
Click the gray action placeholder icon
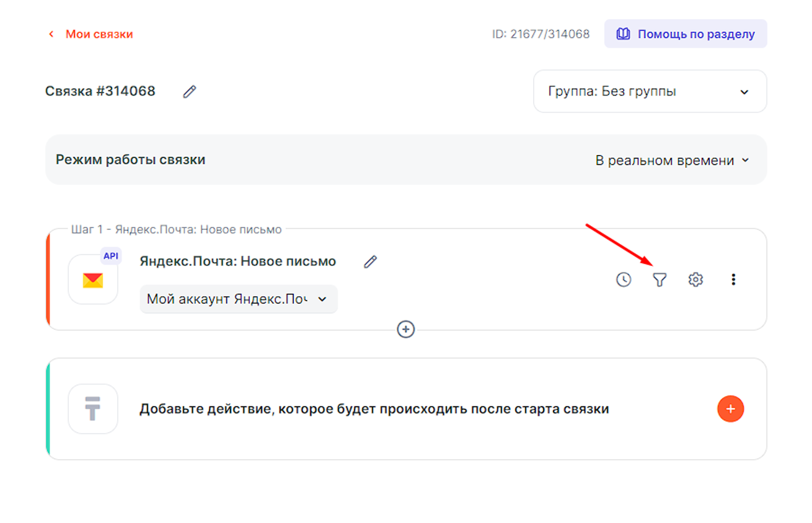(93, 409)
